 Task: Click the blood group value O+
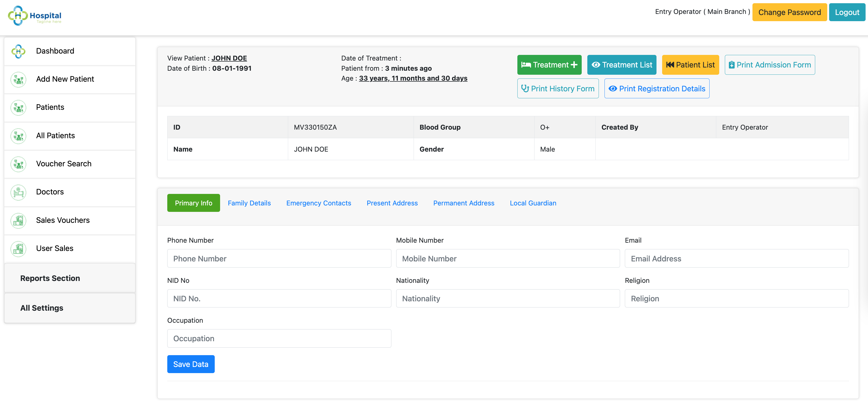[x=544, y=127]
